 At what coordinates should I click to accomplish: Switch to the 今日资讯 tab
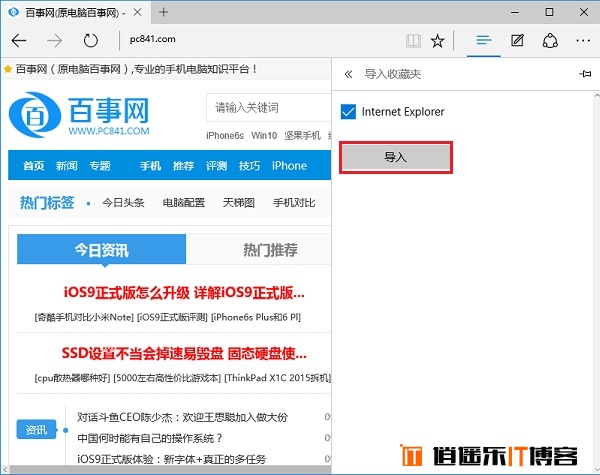click(101, 250)
